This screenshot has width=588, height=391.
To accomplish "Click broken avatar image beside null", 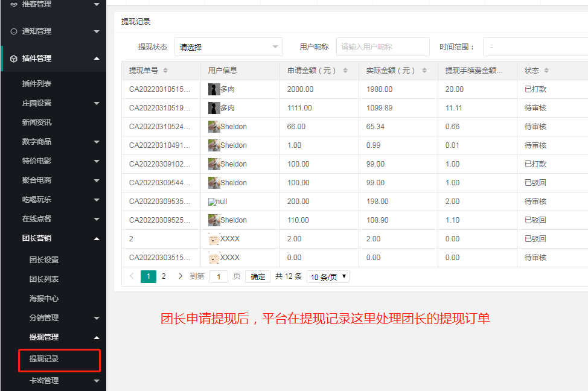I will pyautogui.click(x=213, y=202).
